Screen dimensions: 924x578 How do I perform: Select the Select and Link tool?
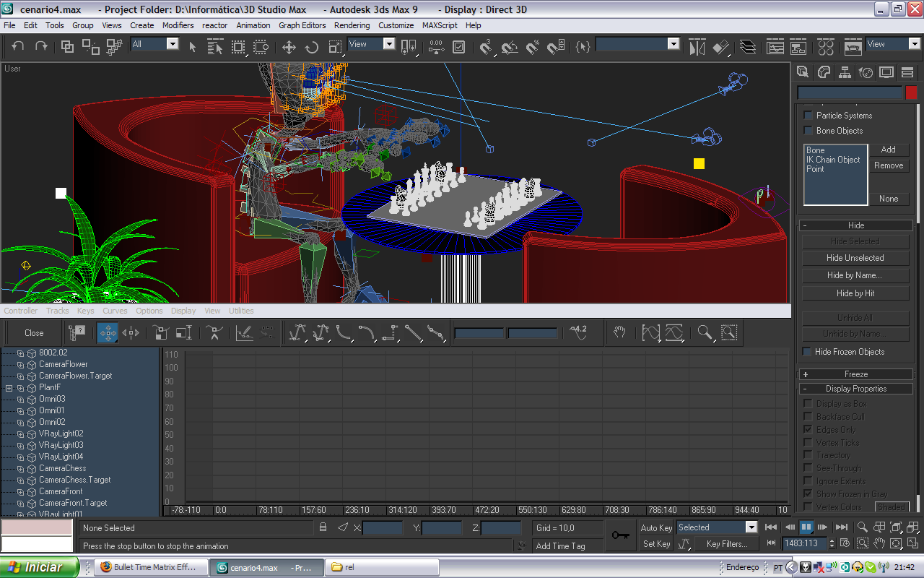[x=67, y=47]
